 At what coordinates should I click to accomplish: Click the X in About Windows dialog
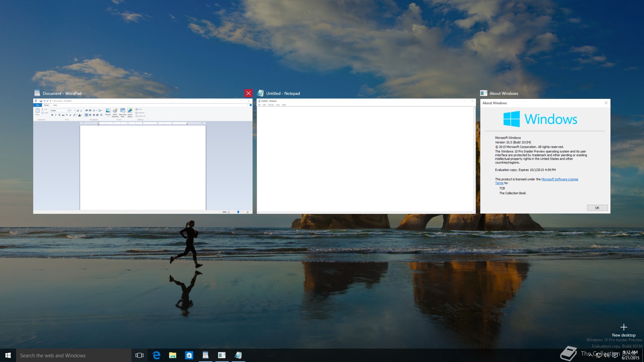click(x=606, y=103)
